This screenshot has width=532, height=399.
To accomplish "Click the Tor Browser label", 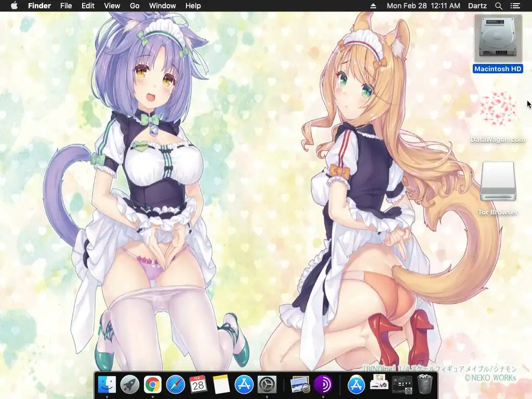I will pyautogui.click(x=498, y=212).
